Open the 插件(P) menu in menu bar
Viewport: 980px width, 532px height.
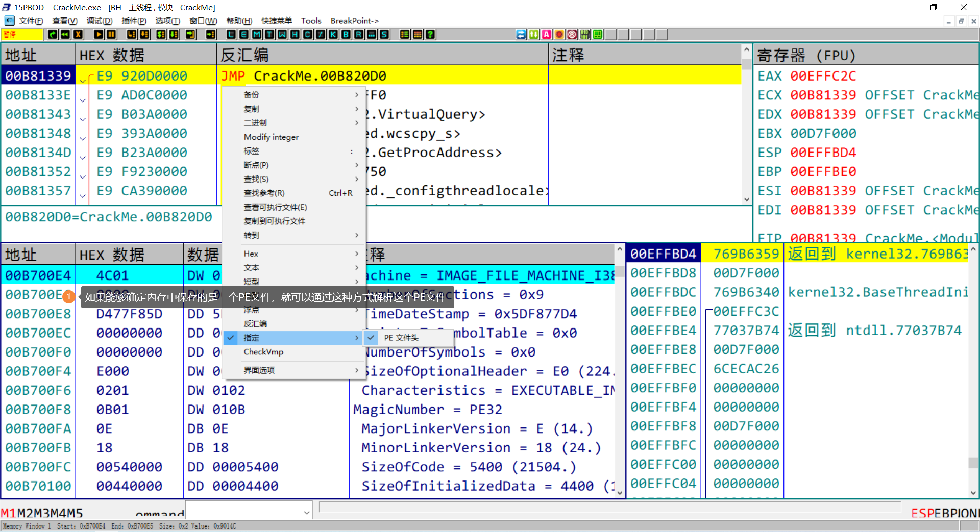pyautogui.click(x=134, y=21)
